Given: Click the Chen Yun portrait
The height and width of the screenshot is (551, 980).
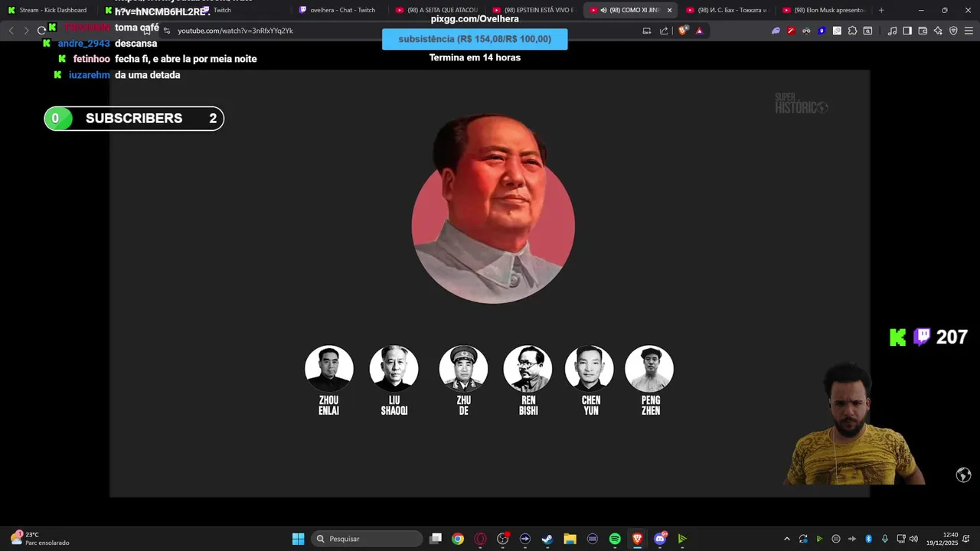Looking at the screenshot, I should (590, 368).
